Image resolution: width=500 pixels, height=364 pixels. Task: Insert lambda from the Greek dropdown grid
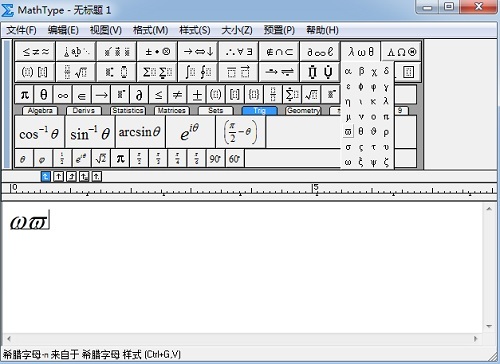tap(386, 101)
